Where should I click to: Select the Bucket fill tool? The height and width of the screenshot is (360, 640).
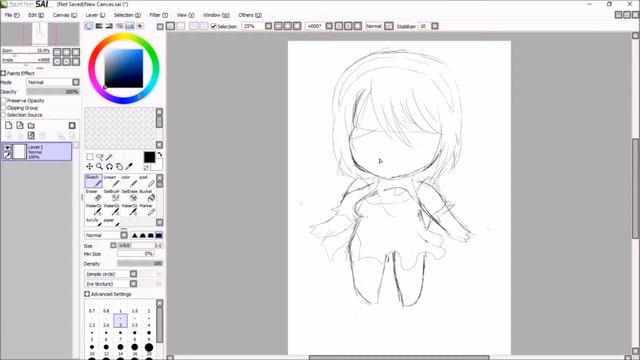point(147,196)
